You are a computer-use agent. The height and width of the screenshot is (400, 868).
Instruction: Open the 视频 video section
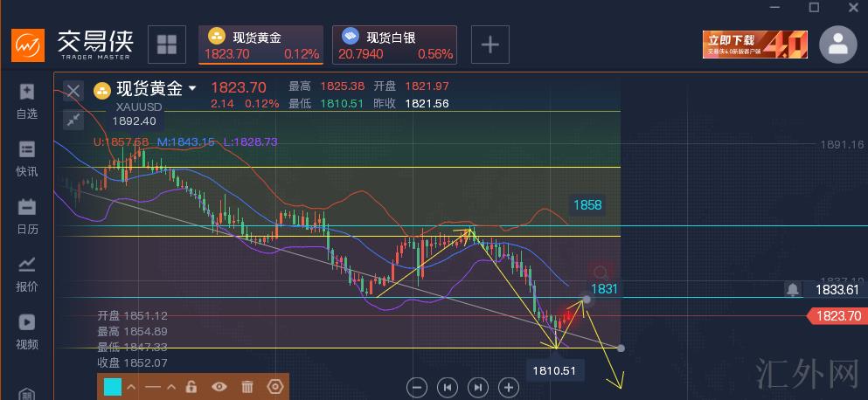click(26, 331)
